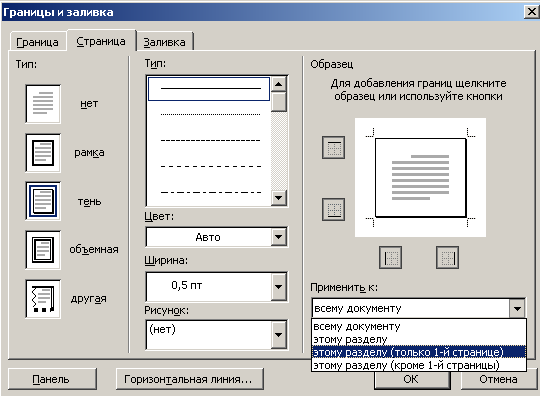The width and height of the screenshot is (540, 396).
Task: Click the 'нет' label text
Action: [89, 104]
